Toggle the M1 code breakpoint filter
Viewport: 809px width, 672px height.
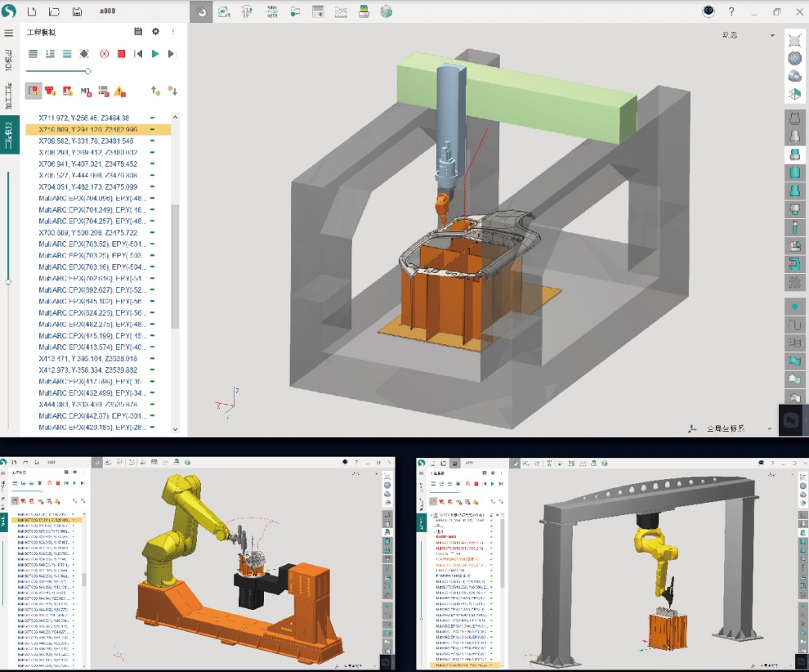tap(86, 92)
